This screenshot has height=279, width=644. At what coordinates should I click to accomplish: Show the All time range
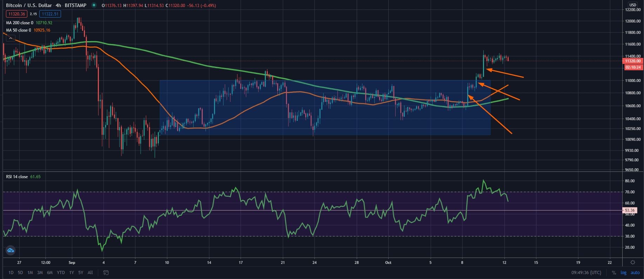90,273
